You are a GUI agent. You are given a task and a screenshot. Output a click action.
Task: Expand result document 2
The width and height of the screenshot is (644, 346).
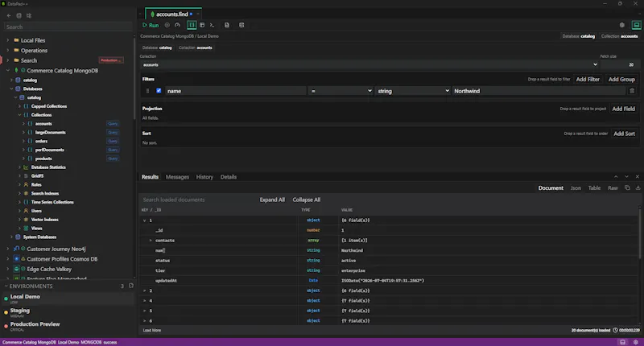(x=144, y=290)
